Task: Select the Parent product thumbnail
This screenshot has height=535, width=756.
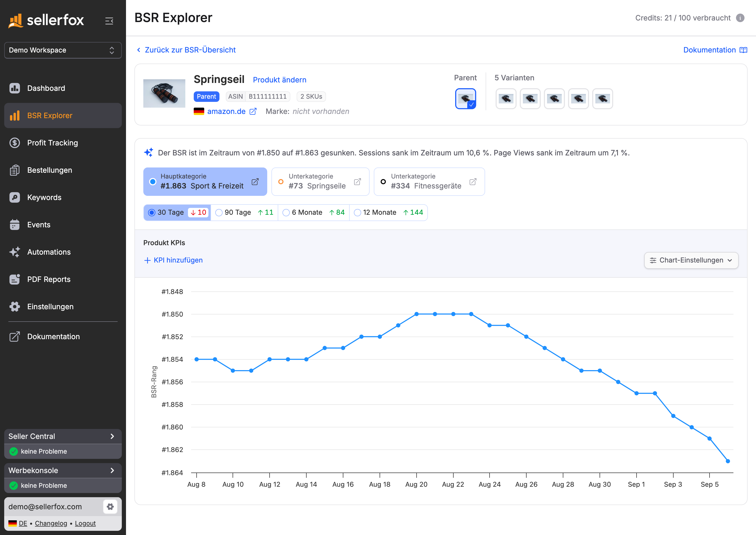Action: (x=465, y=99)
